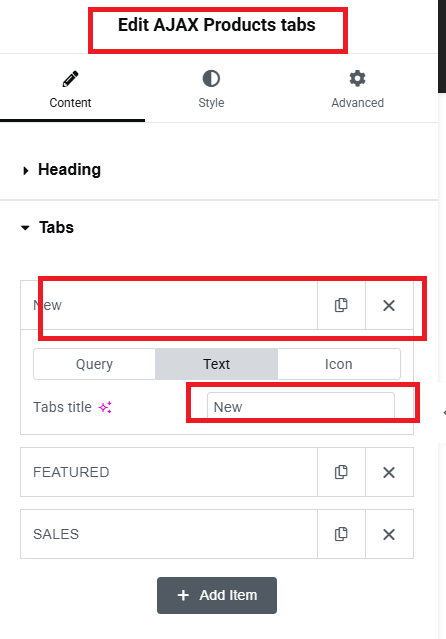
Task: Delete the SALES tab item
Action: (389, 534)
